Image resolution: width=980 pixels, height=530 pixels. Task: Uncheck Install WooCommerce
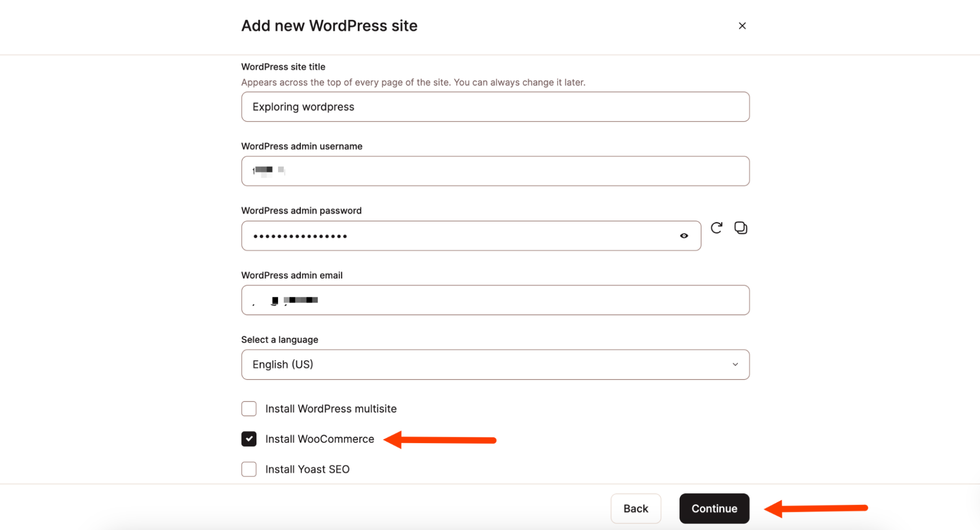pyautogui.click(x=249, y=439)
